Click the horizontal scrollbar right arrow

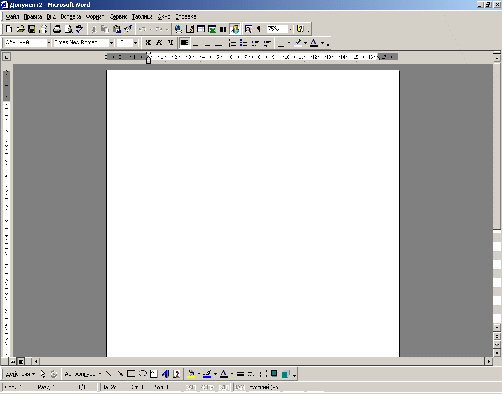coord(489,361)
